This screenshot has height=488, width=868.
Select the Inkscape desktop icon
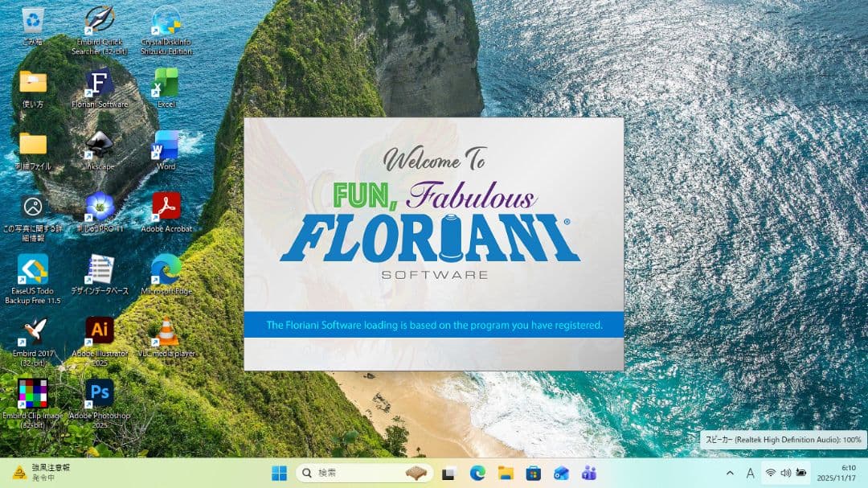pyautogui.click(x=100, y=146)
